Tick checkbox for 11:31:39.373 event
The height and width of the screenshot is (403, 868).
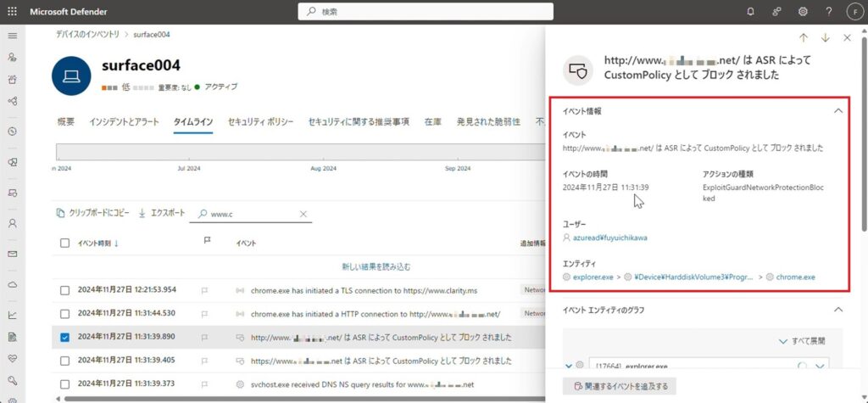coord(64,384)
